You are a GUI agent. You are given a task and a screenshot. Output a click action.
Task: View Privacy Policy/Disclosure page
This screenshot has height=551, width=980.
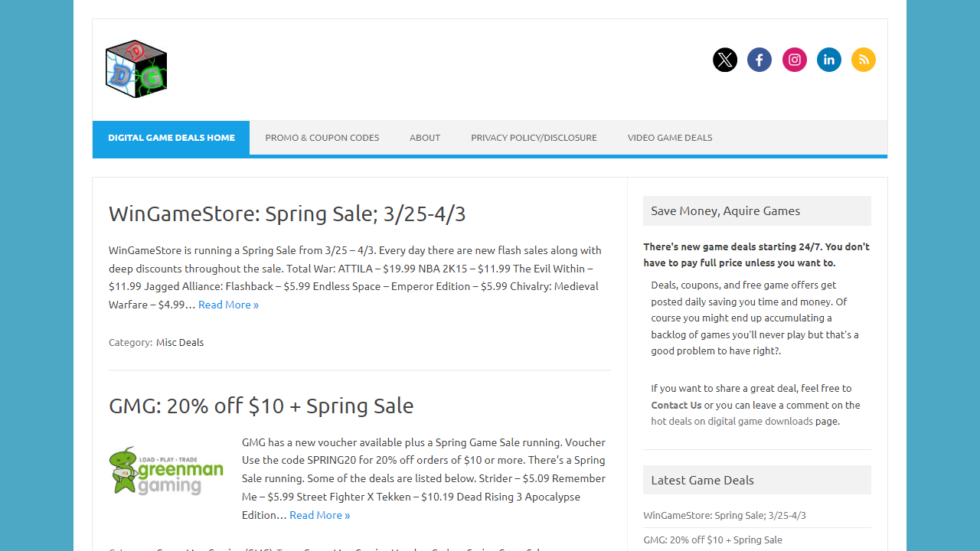click(534, 138)
